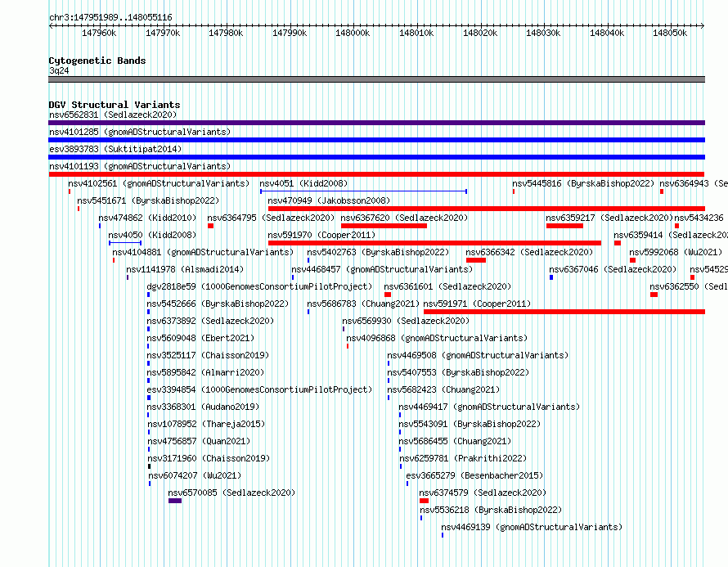Click dgv2818e59 (1000GenomesConsortiumPilotProject) label
Viewport: 728px width, 567px height.
[x=259, y=286]
